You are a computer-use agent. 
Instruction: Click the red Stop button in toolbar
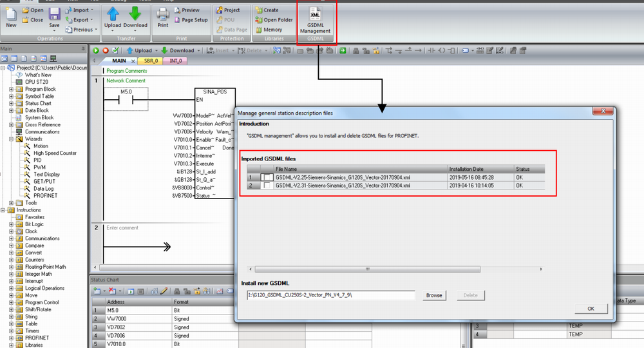tap(106, 50)
